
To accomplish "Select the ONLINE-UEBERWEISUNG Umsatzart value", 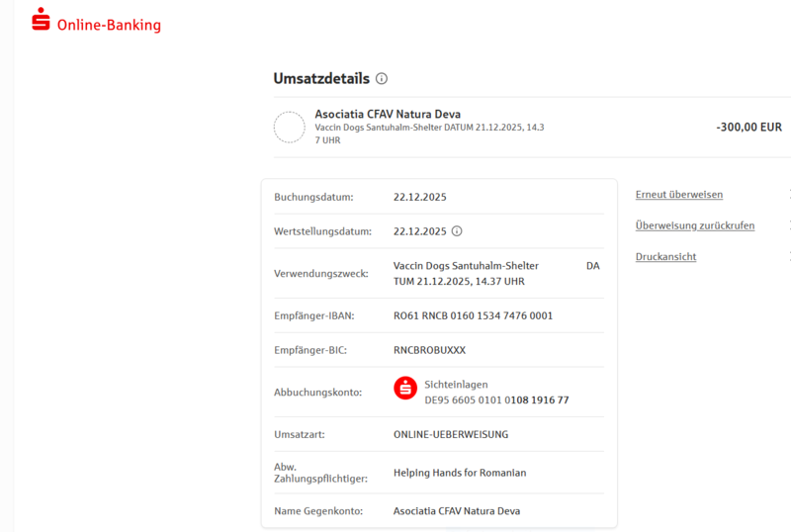I will [x=451, y=434].
